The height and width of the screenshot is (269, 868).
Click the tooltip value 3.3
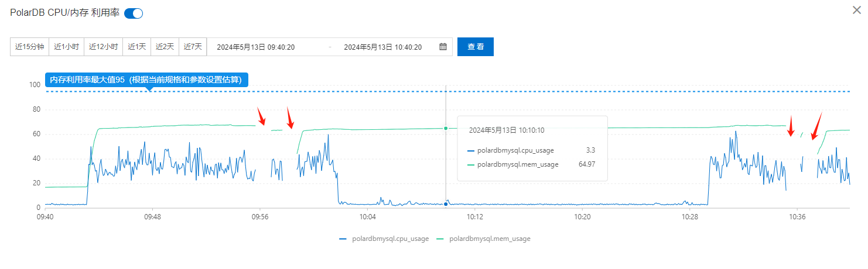coord(590,150)
